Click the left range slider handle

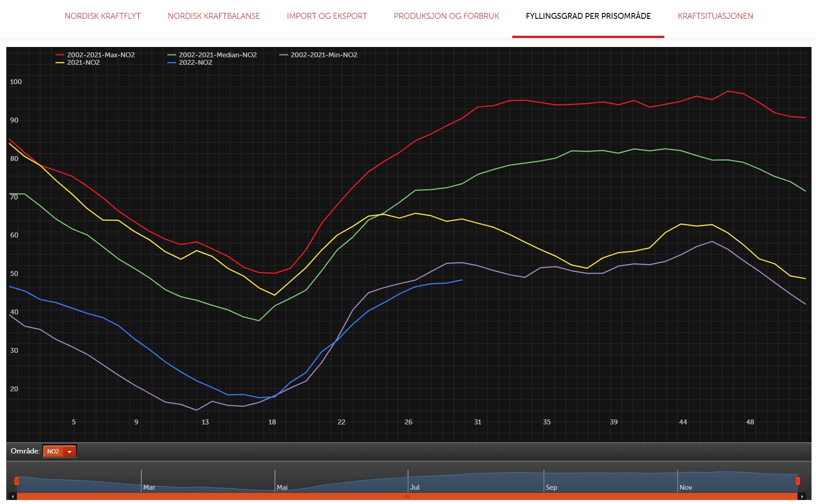point(17,481)
